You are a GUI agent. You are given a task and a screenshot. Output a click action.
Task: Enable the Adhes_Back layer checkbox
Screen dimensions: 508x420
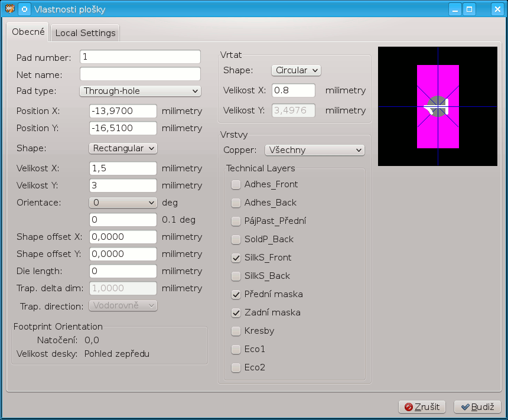tap(236, 203)
